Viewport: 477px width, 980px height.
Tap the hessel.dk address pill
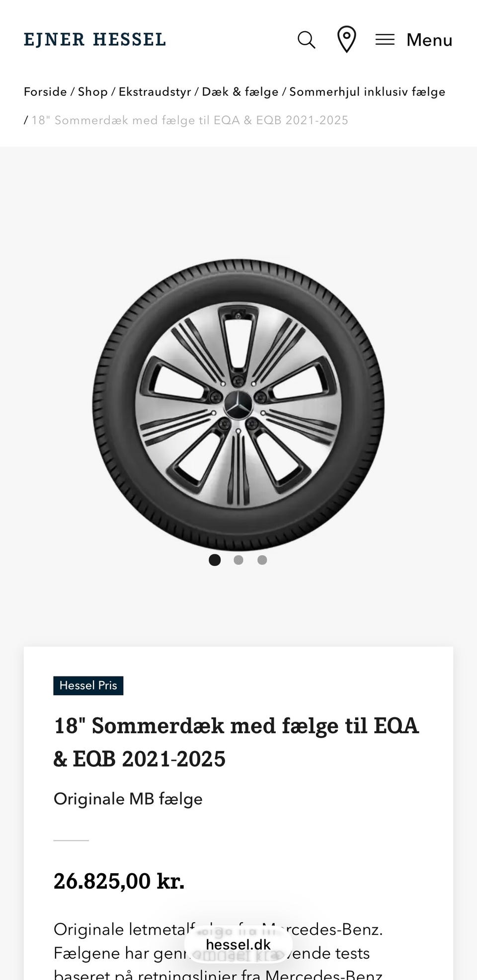point(238,944)
